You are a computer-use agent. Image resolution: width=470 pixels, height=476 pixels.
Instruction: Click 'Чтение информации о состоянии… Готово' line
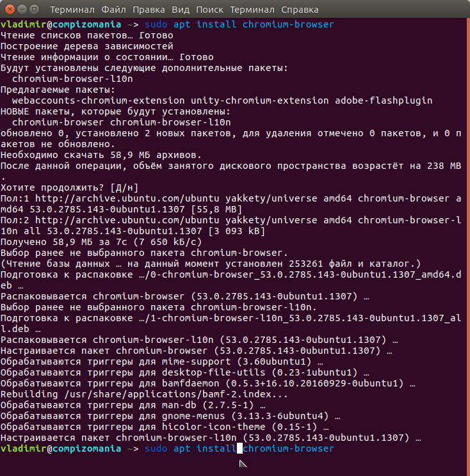click(107, 57)
